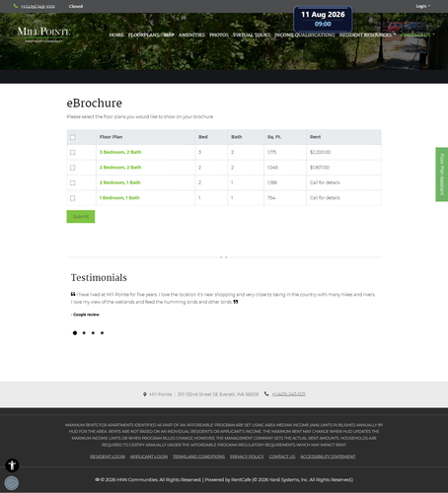Click the footer phone handset icon

pos(266,393)
